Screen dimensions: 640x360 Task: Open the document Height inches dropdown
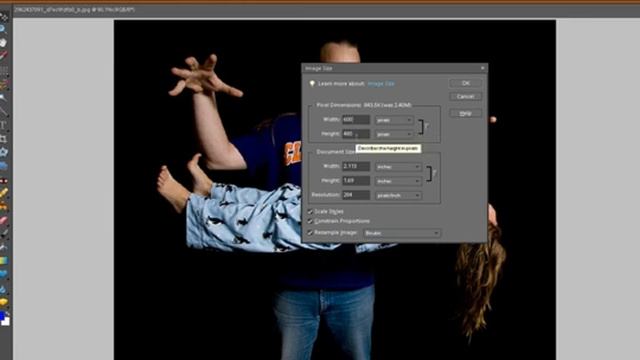[x=398, y=181]
